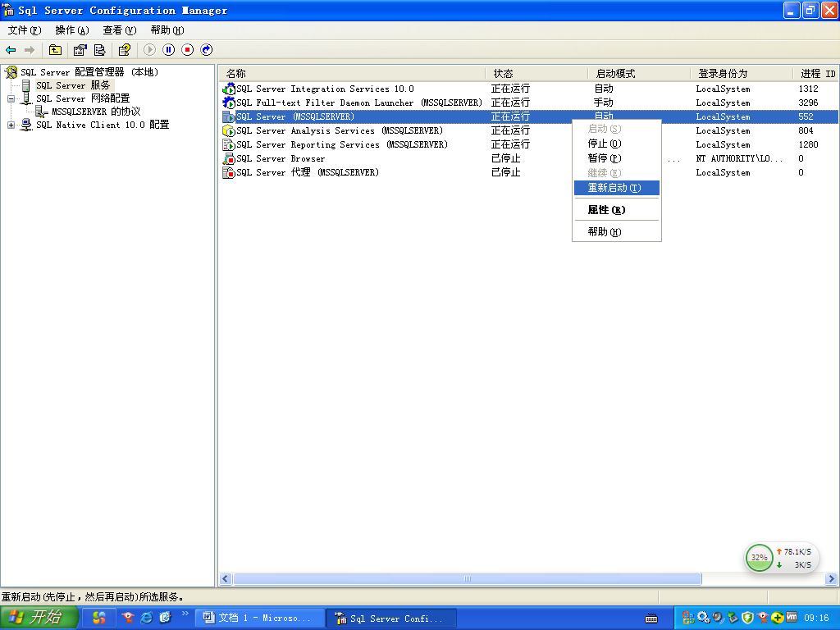840x630 pixels.
Task: Select the SQL Server Browser service row
Action: coord(279,158)
